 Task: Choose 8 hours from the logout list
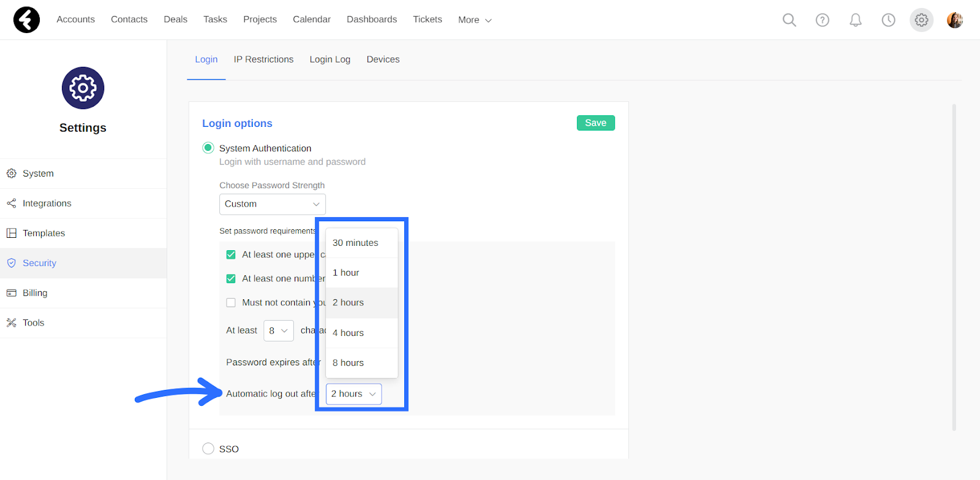362,363
